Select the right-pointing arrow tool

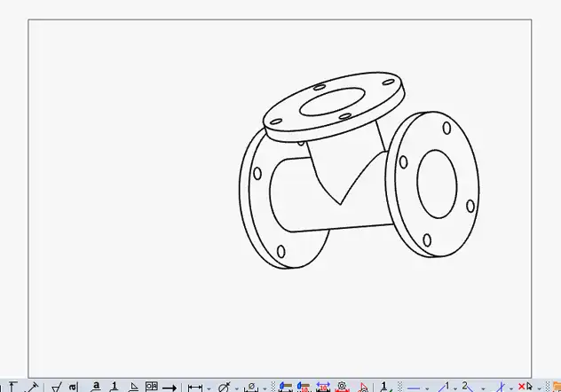pyautogui.click(x=170, y=387)
